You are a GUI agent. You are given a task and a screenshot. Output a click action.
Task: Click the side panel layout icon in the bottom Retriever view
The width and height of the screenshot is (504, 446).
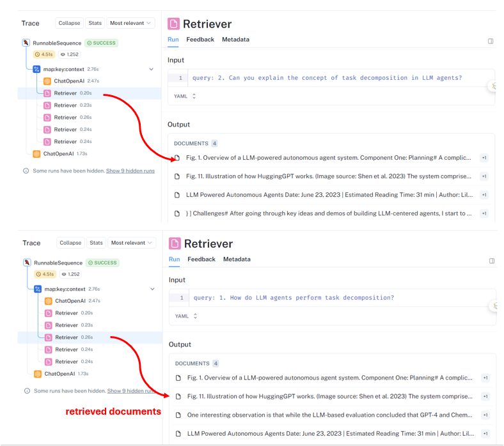click(x=492, y=261)
